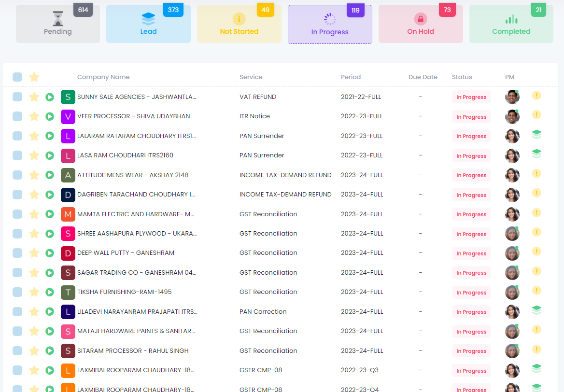Toggle the select-all checkbox in header
The width and height of the screenshot is (564, 392).
17,77
